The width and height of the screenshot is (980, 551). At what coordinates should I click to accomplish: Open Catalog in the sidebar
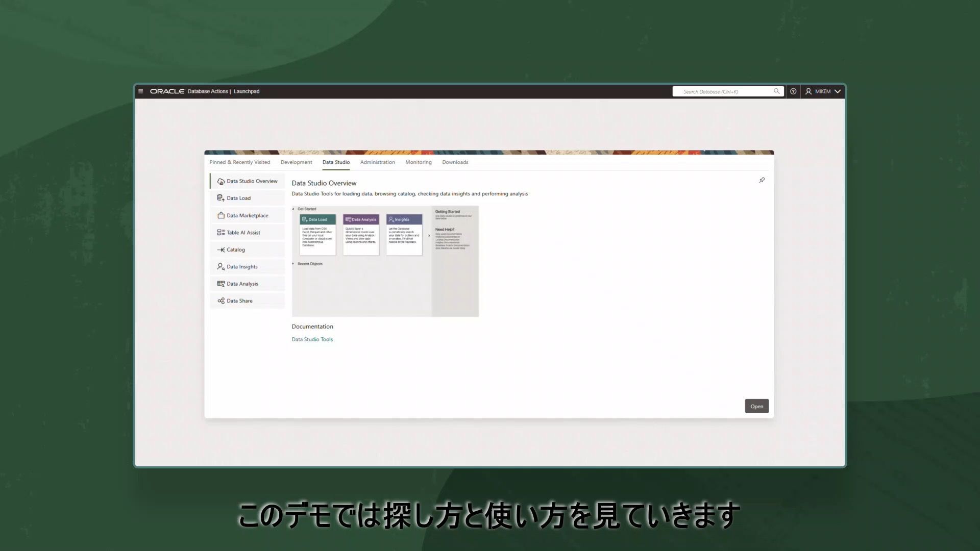point(235,249)
